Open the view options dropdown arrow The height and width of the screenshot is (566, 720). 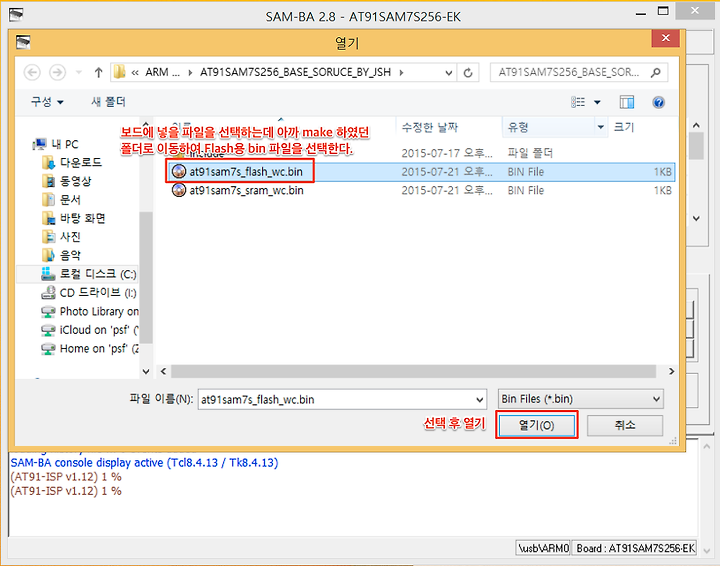point(597,102)
